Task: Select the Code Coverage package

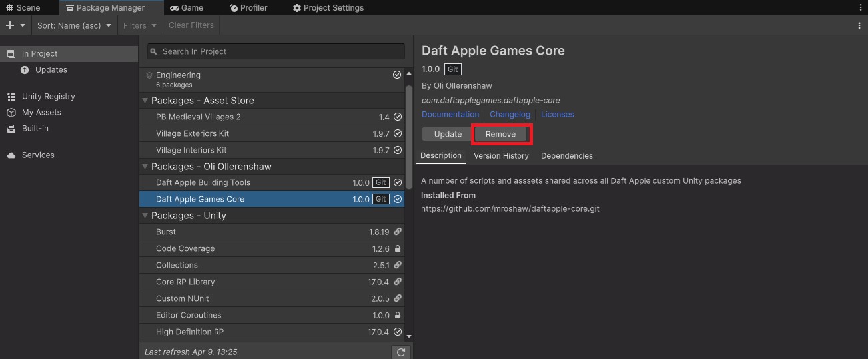Action: (x=272, y=248)
